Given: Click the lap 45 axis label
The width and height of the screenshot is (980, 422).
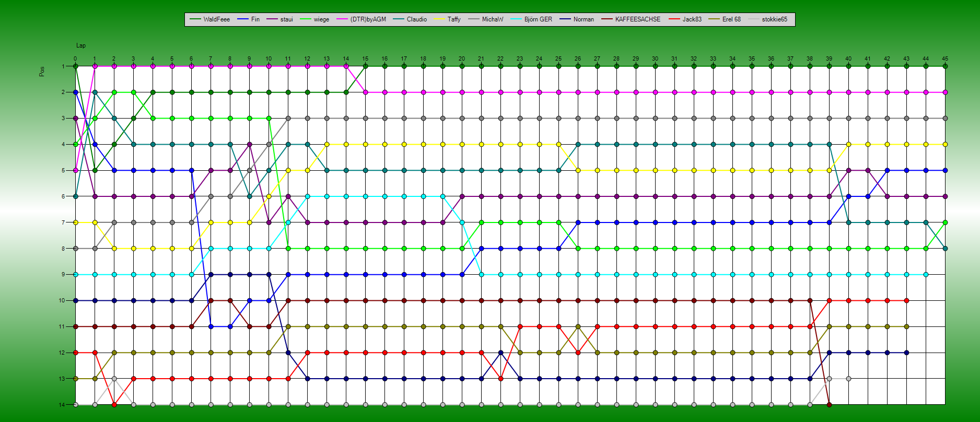Looking at the screenshot, I should pos(945,59).
